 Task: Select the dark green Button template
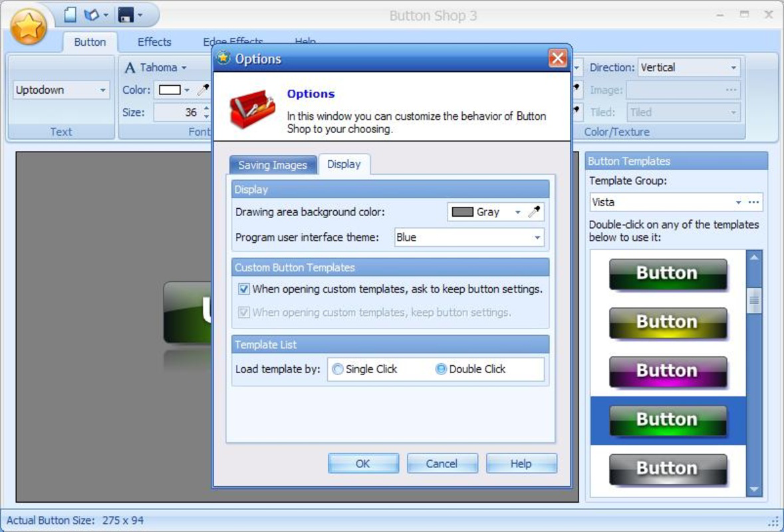point(668,275)
